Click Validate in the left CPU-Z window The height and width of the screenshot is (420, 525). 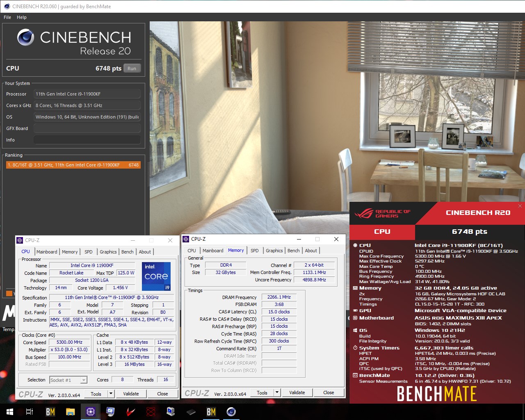pos(131,394)
